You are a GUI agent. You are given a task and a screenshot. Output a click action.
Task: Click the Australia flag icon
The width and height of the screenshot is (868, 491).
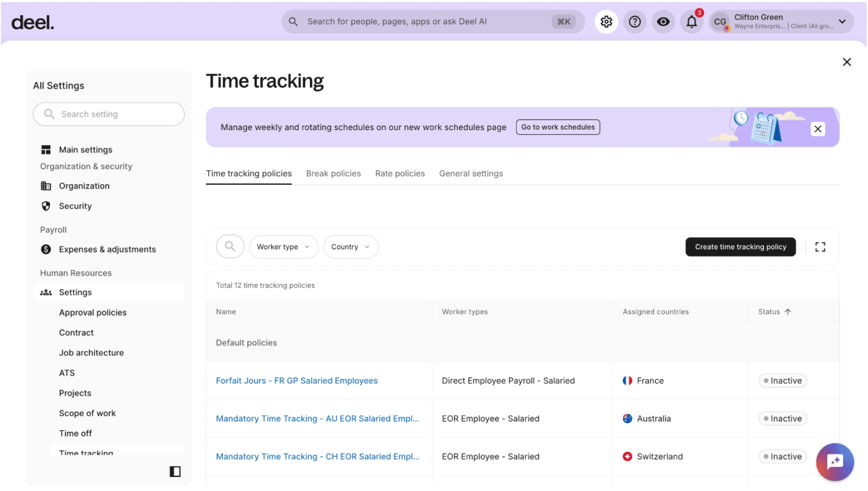coord(627,419)
